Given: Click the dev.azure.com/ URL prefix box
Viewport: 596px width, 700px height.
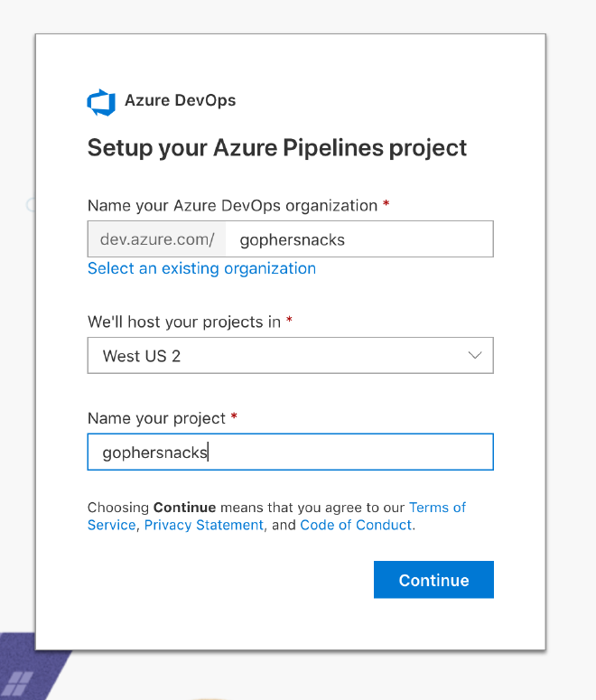Looking at the screenshot, I should click(157, 239).
